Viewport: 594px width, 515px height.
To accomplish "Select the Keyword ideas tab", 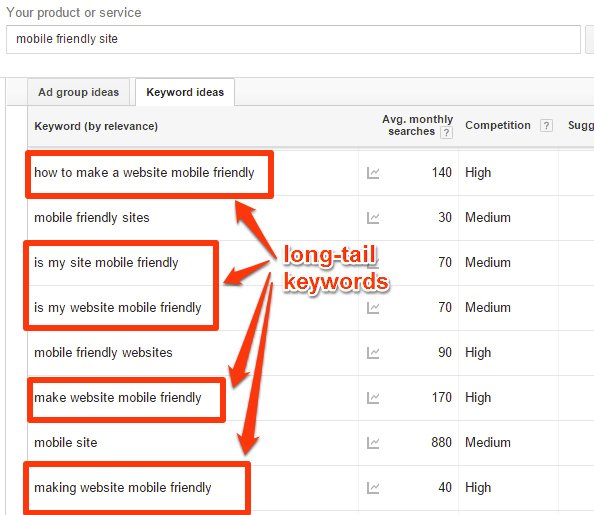I will coord(185,92).
